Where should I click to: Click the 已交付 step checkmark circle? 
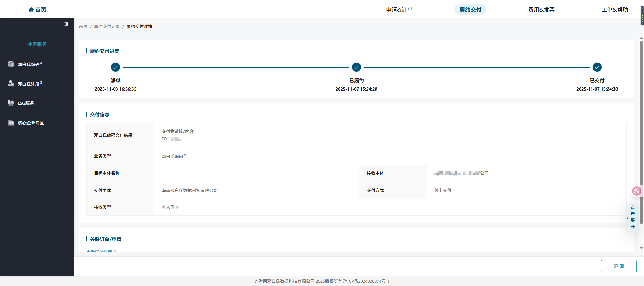pyautogui.click(x=597, y=67)
